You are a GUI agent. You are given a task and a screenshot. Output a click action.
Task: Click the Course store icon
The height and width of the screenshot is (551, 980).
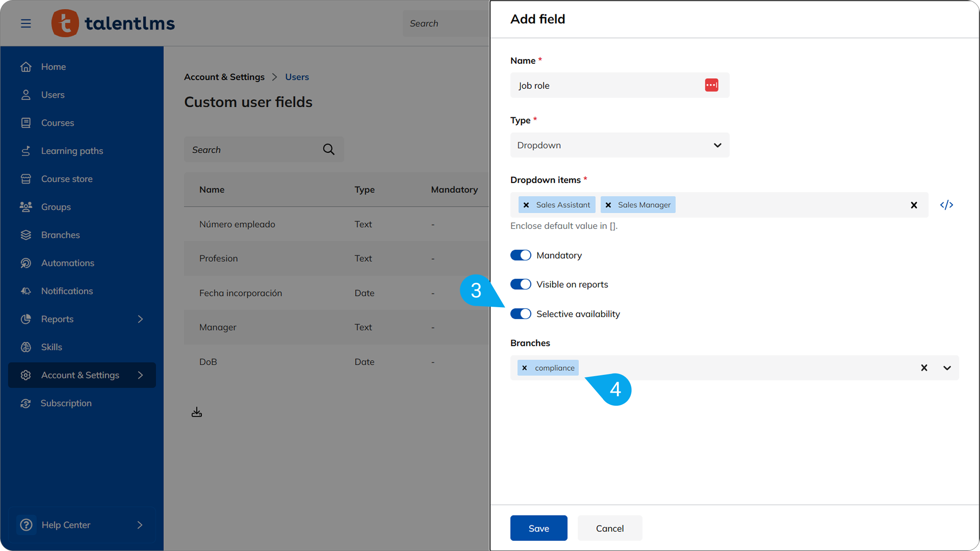tap(26, 179)
